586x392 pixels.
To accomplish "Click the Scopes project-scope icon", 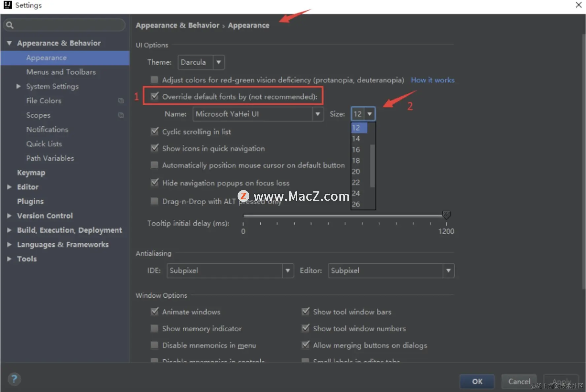I will (x=121, y=115).
